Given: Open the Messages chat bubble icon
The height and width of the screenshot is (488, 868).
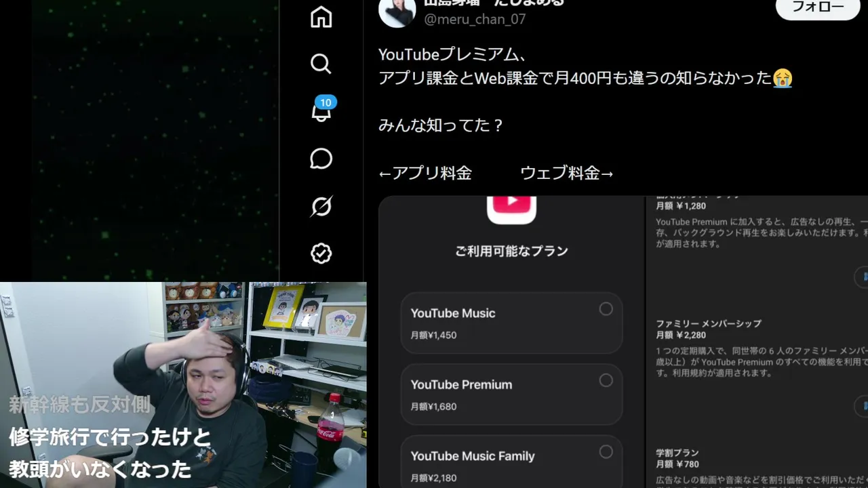Looking at the screenshot, I should (x=321, y=159).
